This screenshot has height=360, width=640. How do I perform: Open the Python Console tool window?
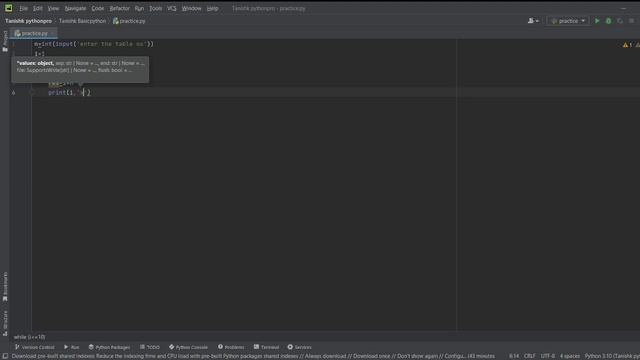(189, 347)
